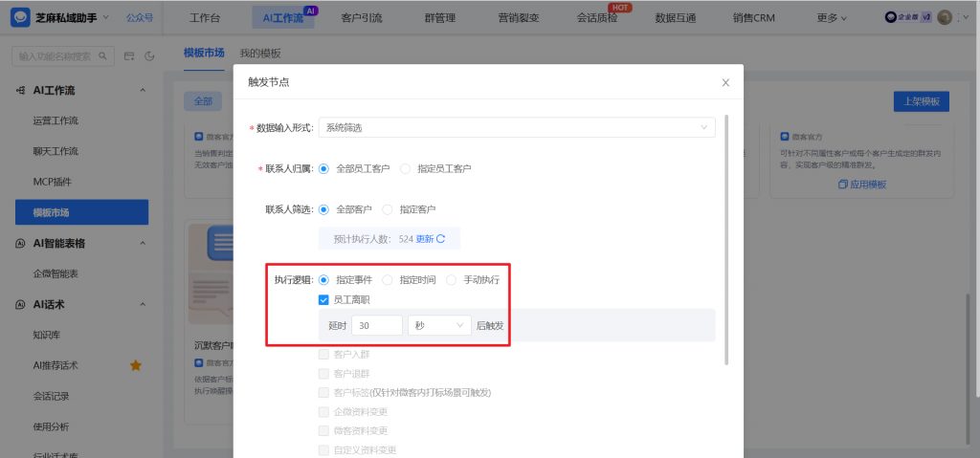Open the 会话质检 navigation tab

click(597, 18)
